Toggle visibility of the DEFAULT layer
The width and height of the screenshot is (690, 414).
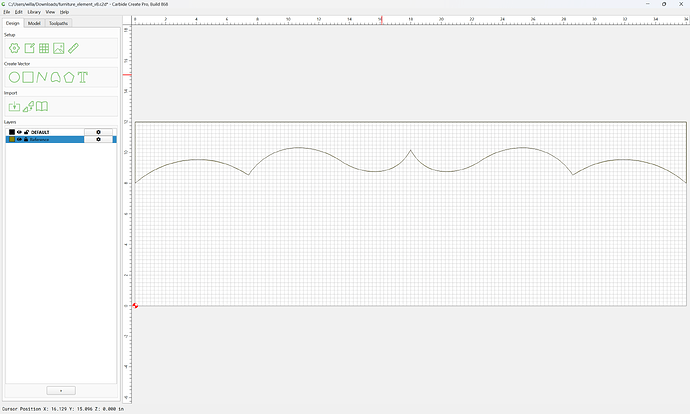[x=19, y=132]
